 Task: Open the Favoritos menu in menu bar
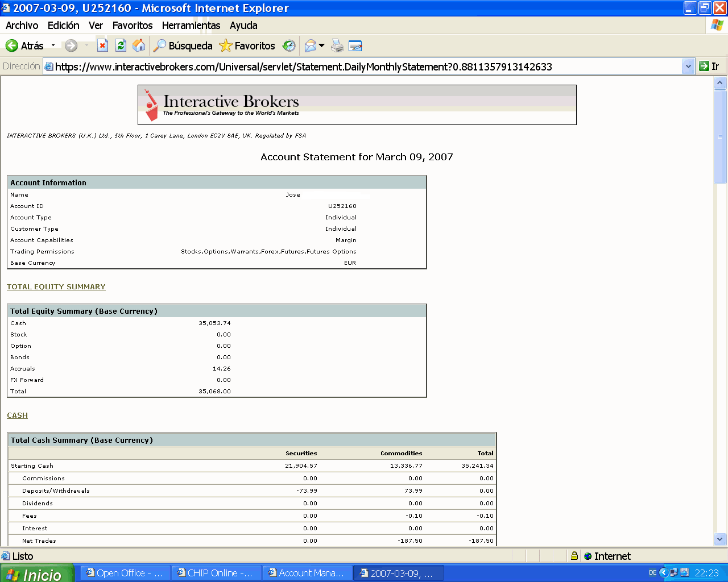point(133,26)
